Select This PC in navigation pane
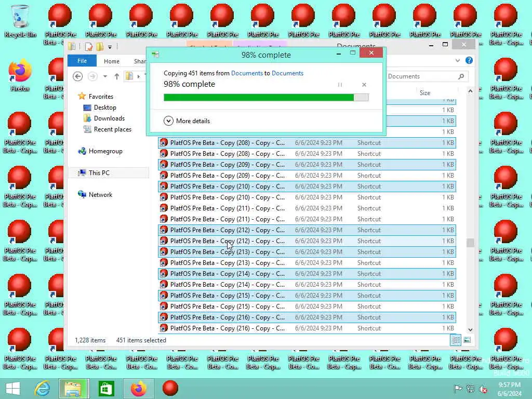The width and height of the screenshot is (532, 399). (109, 172)
